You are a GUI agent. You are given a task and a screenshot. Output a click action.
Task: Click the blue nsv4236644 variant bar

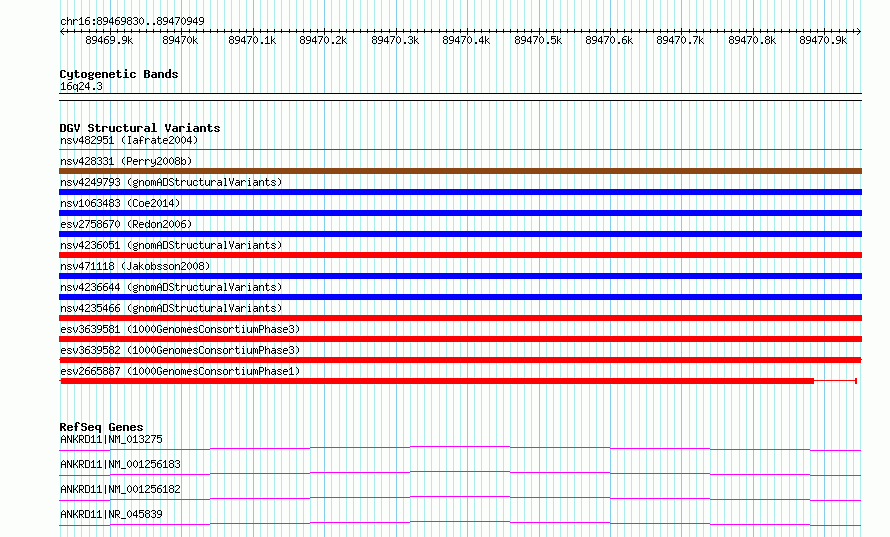point(460,297)
